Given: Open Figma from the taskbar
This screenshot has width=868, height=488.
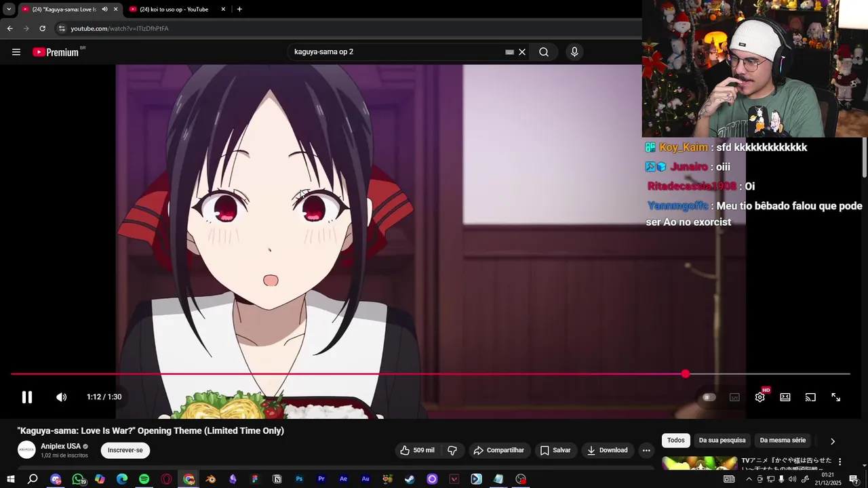Looking at the screenshot, I should click(255, 479).
